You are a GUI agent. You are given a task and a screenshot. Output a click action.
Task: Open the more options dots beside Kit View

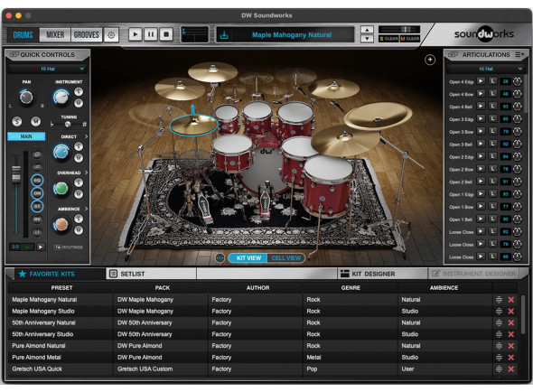(220, 258)
